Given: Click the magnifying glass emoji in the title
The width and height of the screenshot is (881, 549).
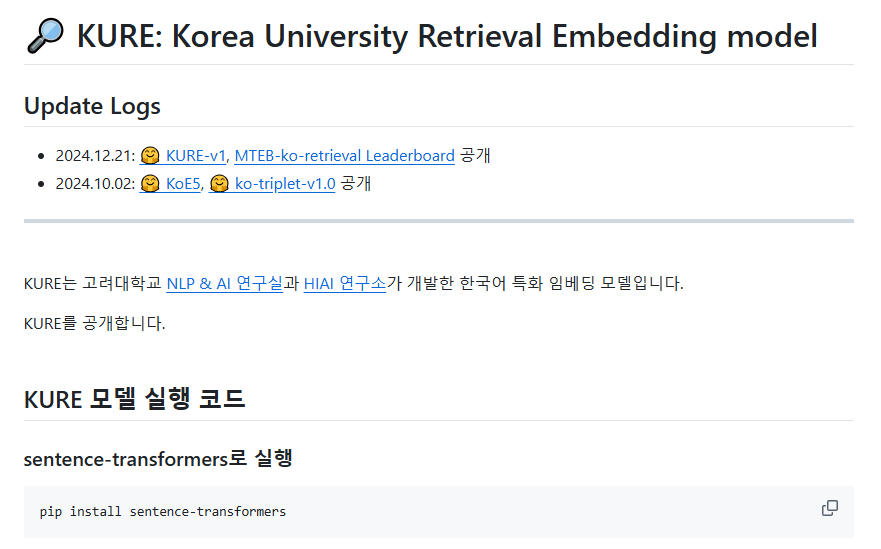Looking at the screenshot, I should pyautogui.click(x=46, y=37).
